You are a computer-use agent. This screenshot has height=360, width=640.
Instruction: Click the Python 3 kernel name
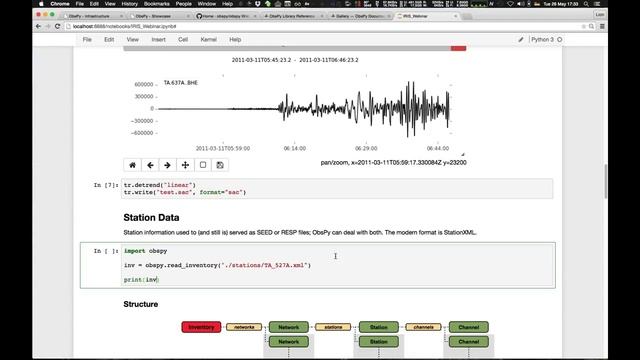pos(542,40)
